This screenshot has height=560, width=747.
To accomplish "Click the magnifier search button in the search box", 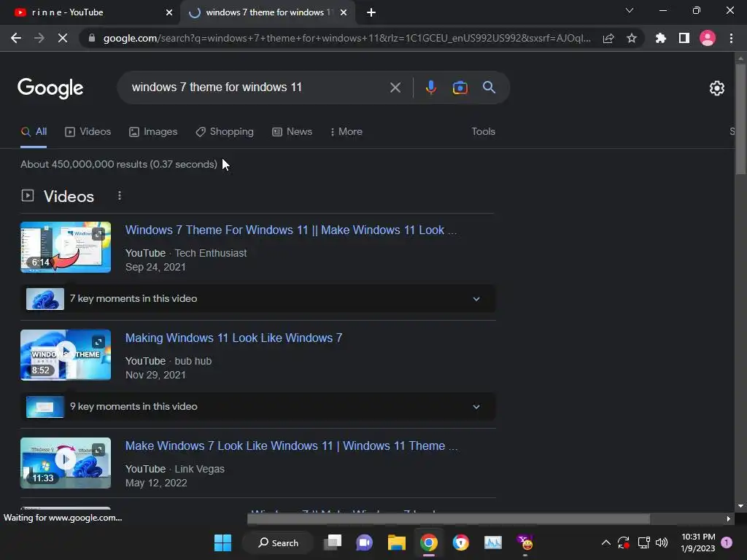I will (489, 87).
